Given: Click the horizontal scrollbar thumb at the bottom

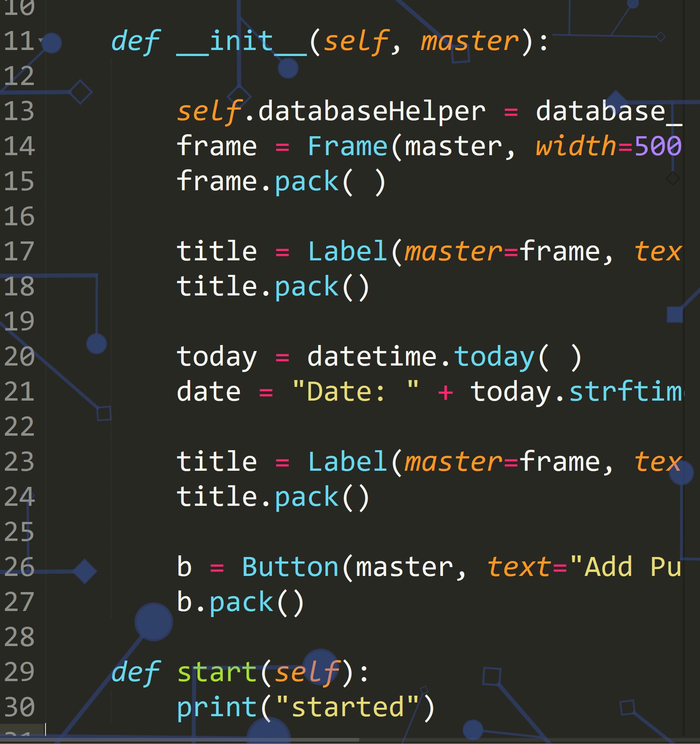Looking at the screenshot, I should [x=179, y=740].
